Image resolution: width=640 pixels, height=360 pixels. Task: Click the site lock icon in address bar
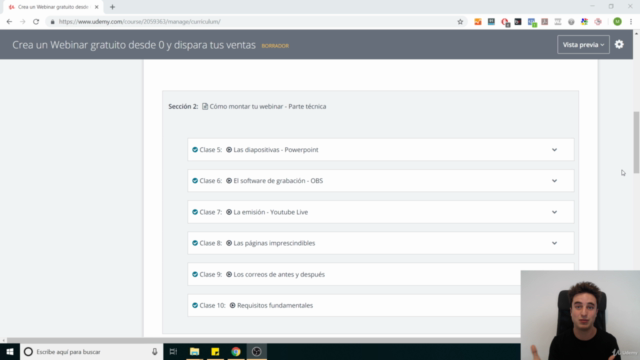pyautogui.click(x=52, y=22)
